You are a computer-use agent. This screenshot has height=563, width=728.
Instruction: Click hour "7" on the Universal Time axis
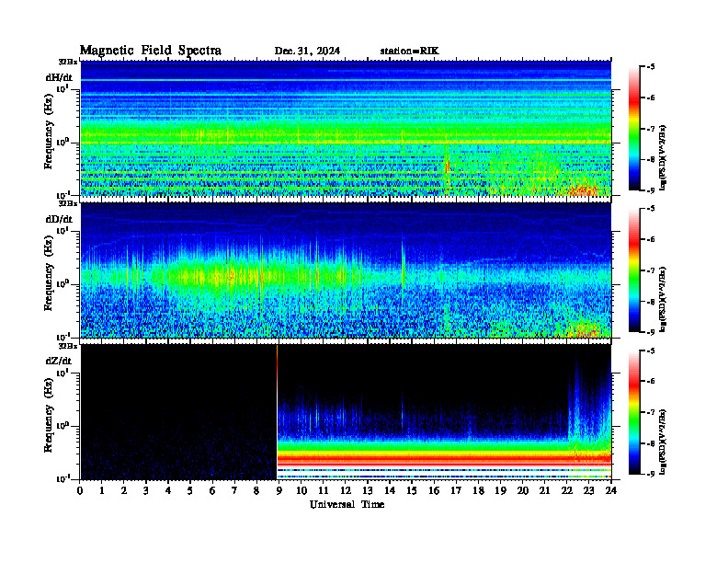234,491
